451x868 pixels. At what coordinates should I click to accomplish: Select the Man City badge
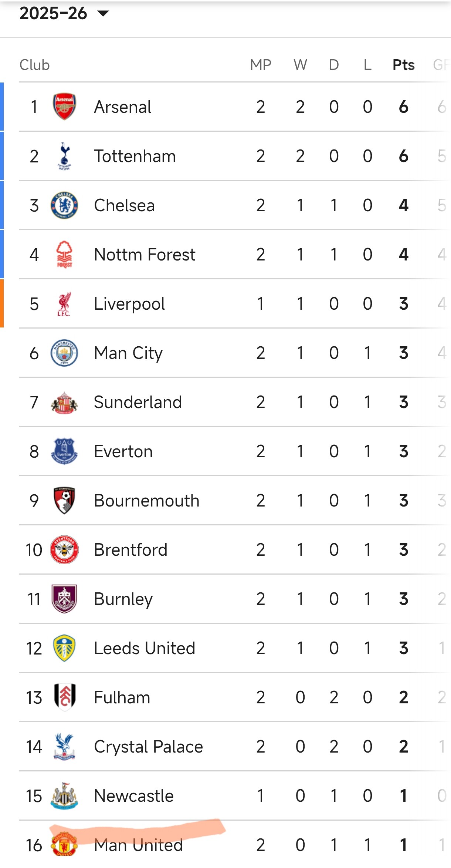click(x=64, y=353)
